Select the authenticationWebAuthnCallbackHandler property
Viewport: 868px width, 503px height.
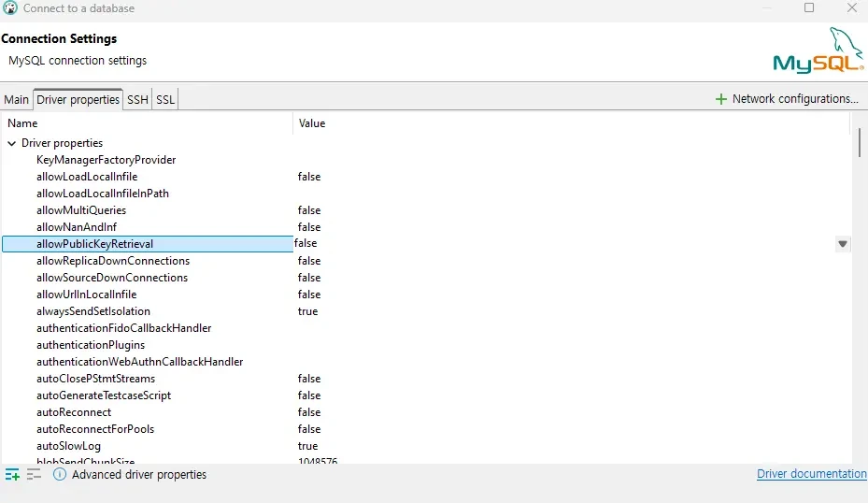click(x=139, y=362)
